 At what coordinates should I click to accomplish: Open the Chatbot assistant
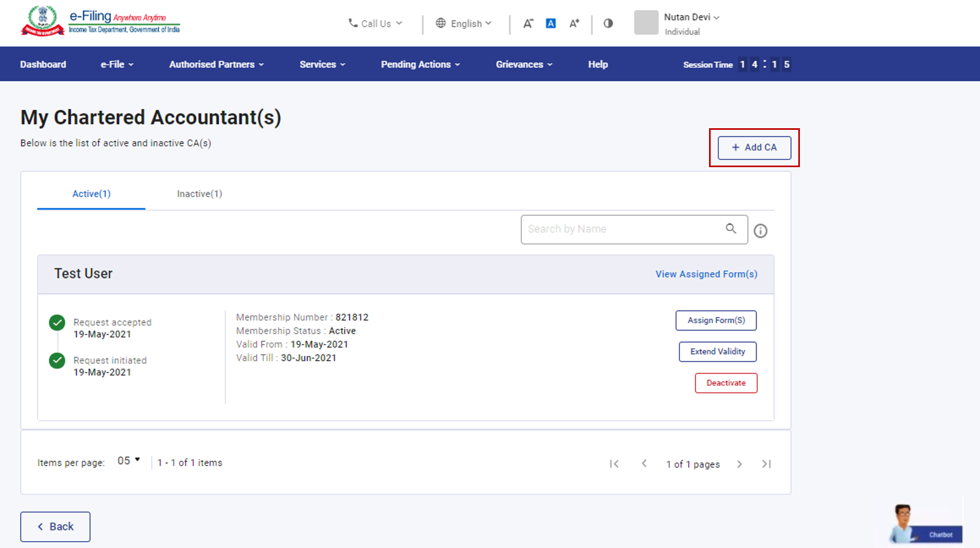(925, 525)
